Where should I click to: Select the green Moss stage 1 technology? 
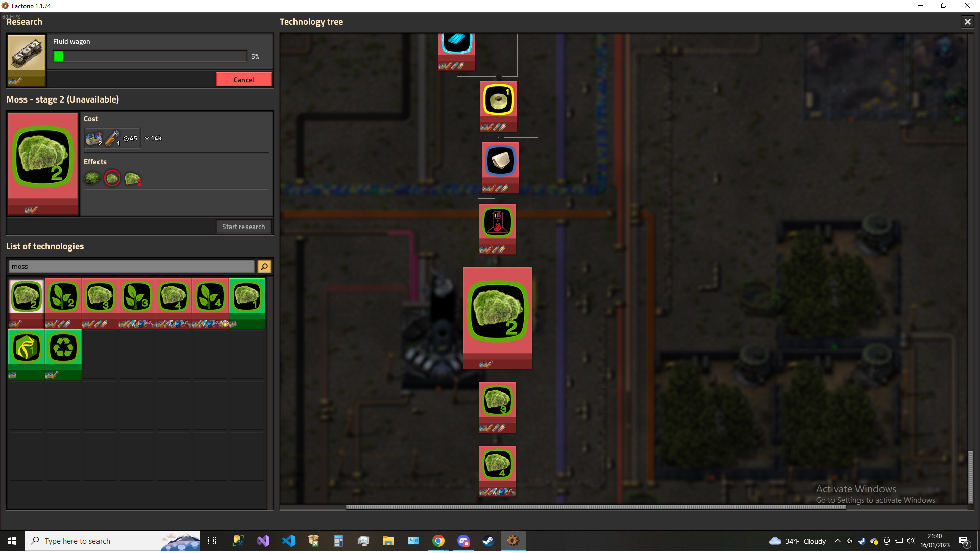[x=247, y=303]
